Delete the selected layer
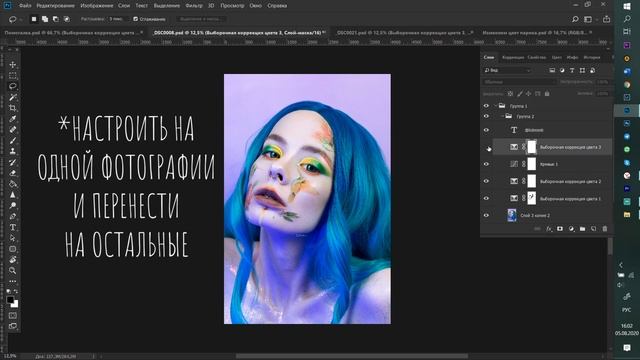 tap(605, 229)
